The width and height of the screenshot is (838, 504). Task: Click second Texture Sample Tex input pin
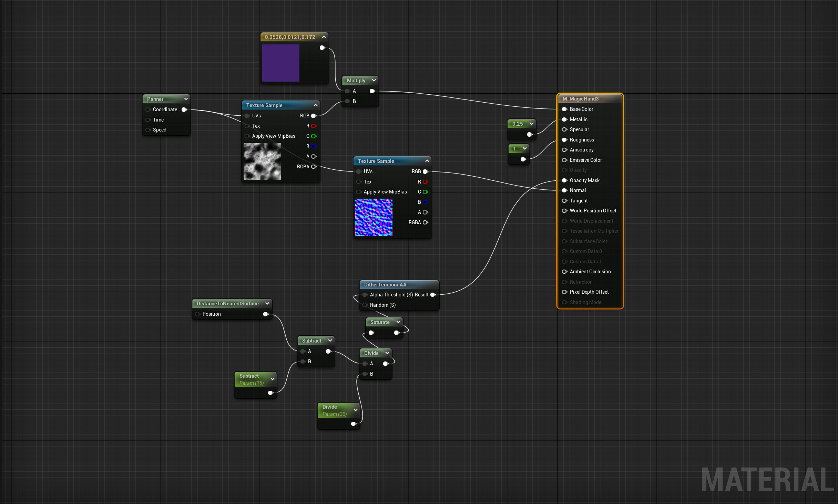point(359,182)
